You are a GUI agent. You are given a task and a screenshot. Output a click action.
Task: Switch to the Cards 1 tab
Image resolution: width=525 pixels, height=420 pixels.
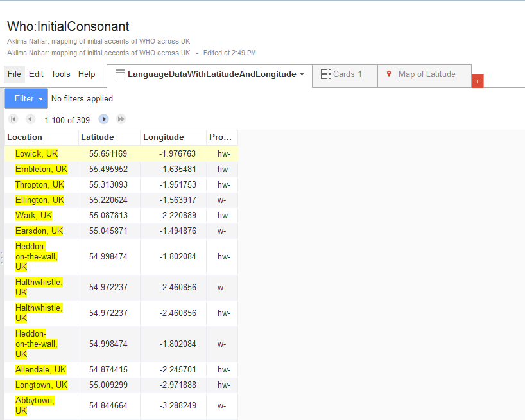tap(347, 74)
